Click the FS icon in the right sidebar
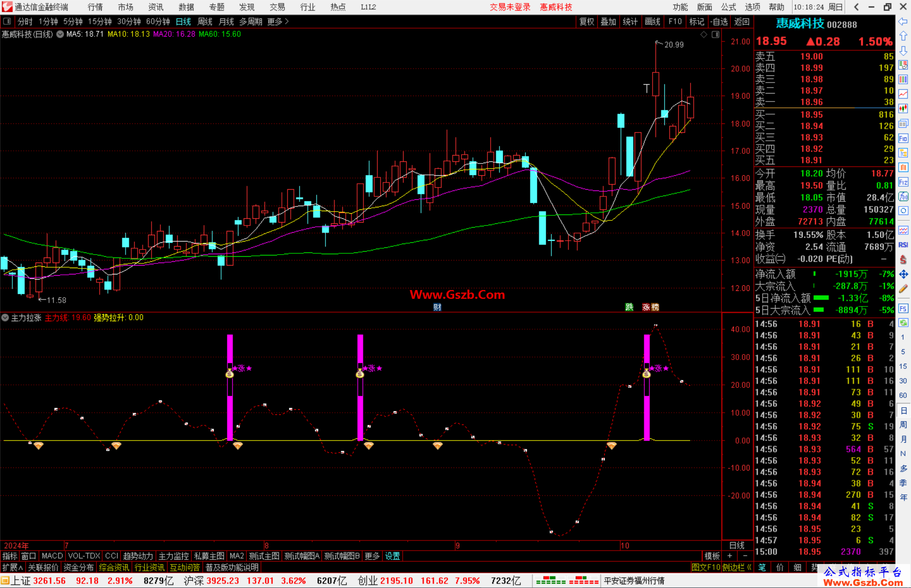 point(903,308)
